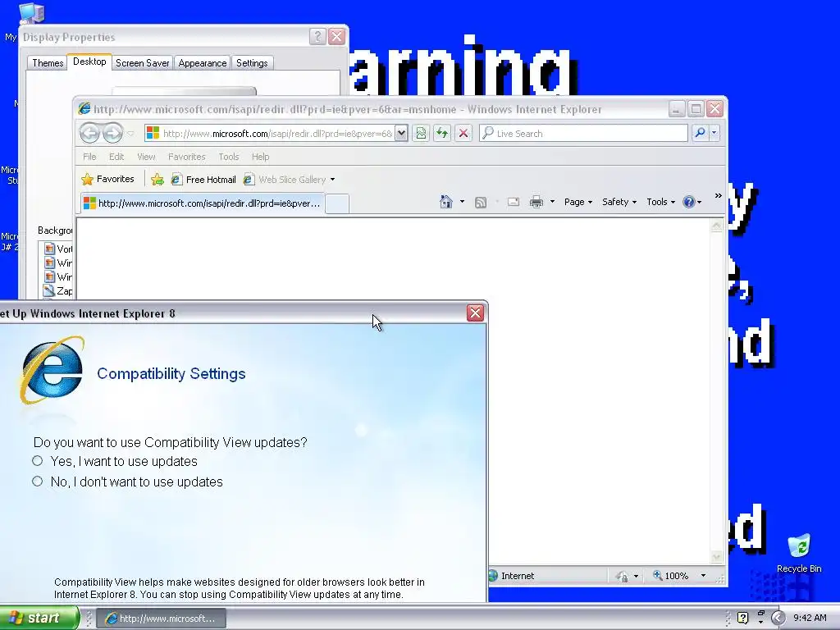840x630 pixels.
Task: Expand the Home button dropdown arrow
Action: point(463,202)
